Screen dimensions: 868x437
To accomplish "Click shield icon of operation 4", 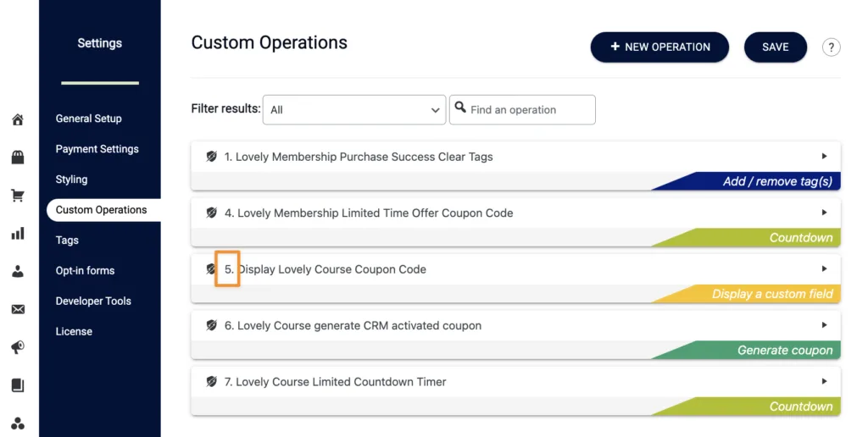I will (x=211, y=213).
